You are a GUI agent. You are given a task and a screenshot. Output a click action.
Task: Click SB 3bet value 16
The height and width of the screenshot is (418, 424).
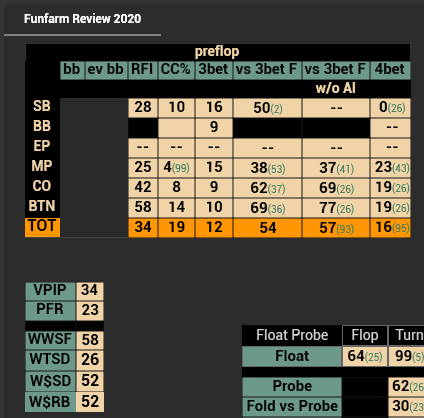tap(213, 108)
